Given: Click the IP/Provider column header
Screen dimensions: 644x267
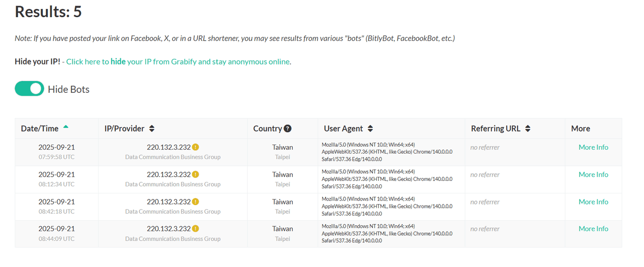Looking at the screenshot, I should (x=173, y=128).
